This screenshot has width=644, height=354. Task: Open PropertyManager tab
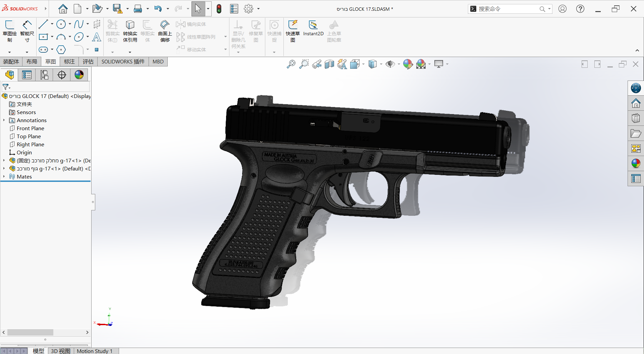coord(27,74)
